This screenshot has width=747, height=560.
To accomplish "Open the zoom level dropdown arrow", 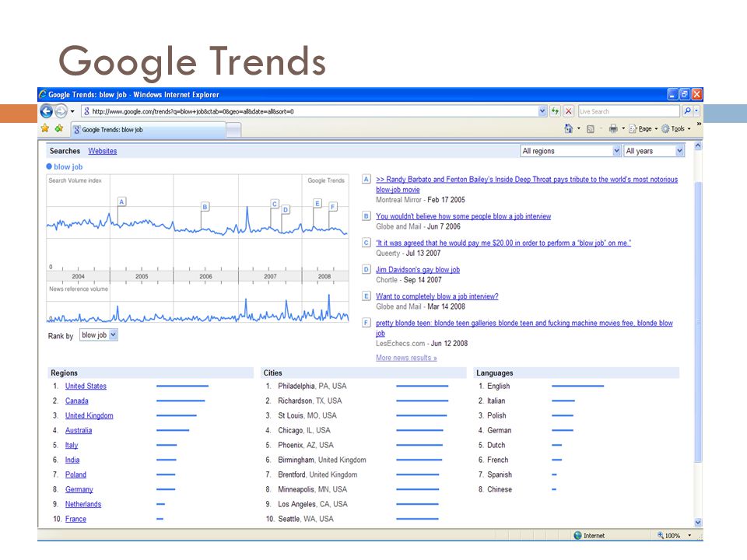I will click(x=689, y=535).
